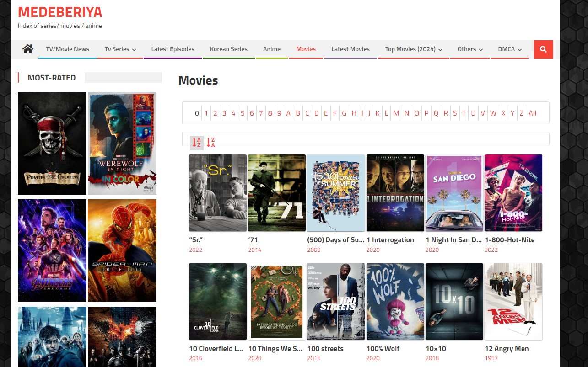Open Pirates of the Caribbean poster

52,143
